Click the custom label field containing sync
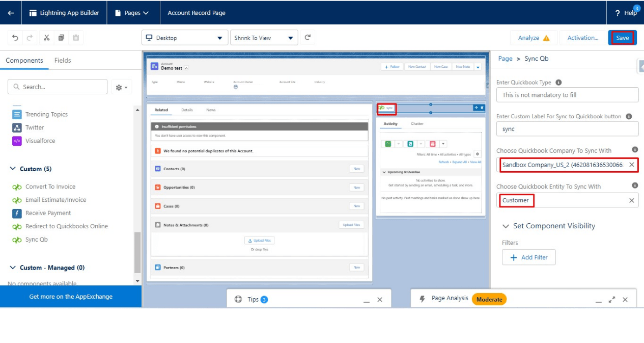This screenshot has height=343, width=644. tap(567, 129)
